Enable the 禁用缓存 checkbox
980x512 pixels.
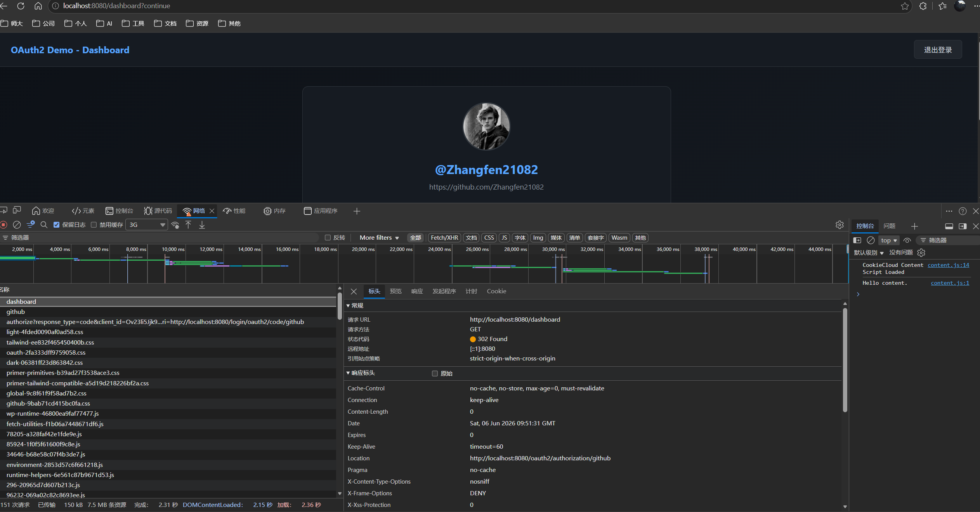click(94, 225)
